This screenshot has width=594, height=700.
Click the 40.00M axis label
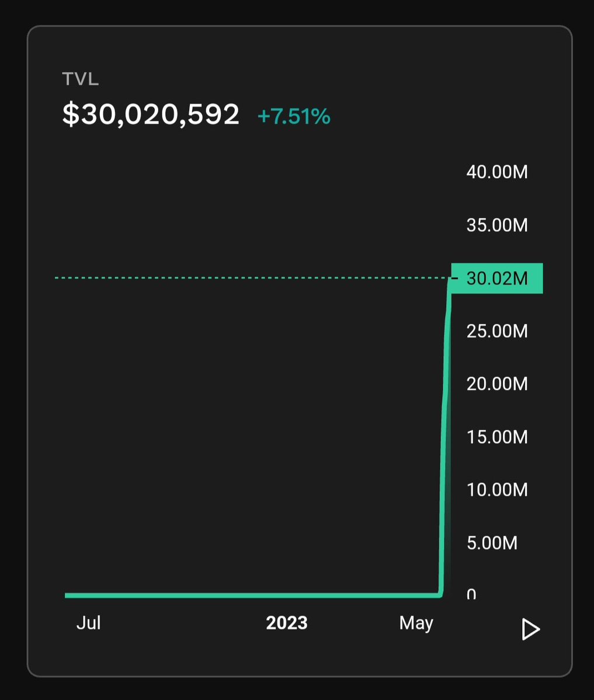pyautogui.click(x=497, y=172)
